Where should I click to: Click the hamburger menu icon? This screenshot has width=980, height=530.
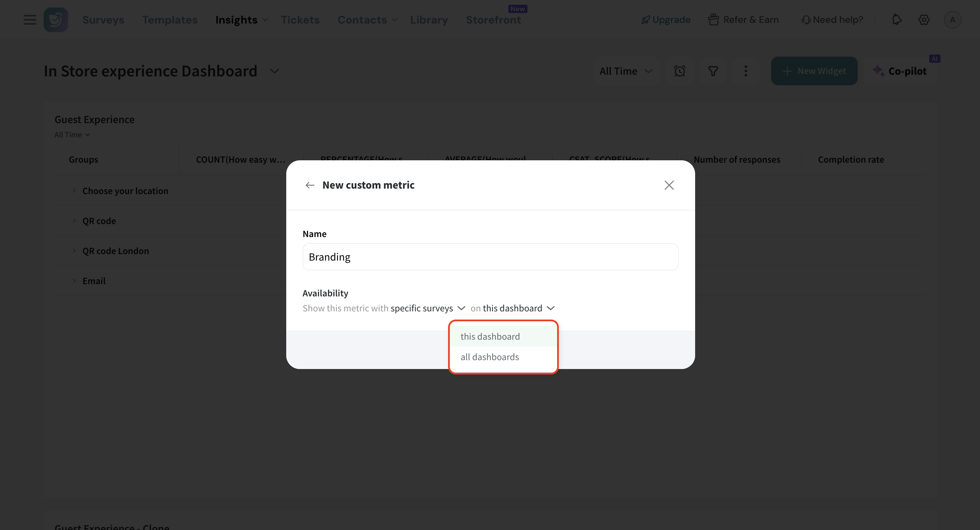[30, 19]
